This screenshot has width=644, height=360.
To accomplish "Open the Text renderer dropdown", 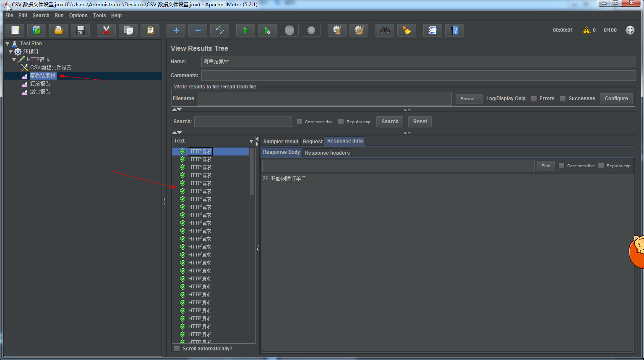I will 251,141.
